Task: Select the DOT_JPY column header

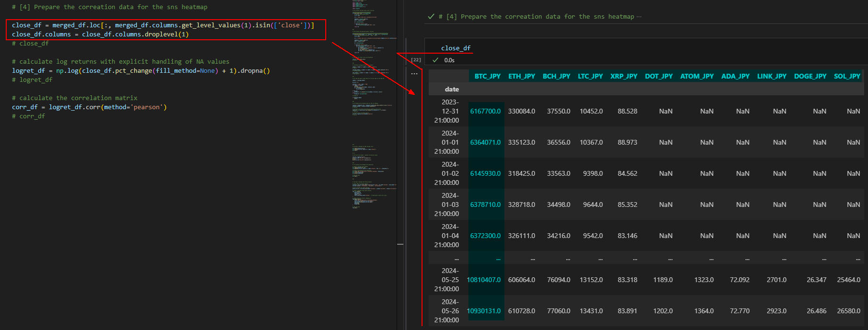Action: [659, 76]
